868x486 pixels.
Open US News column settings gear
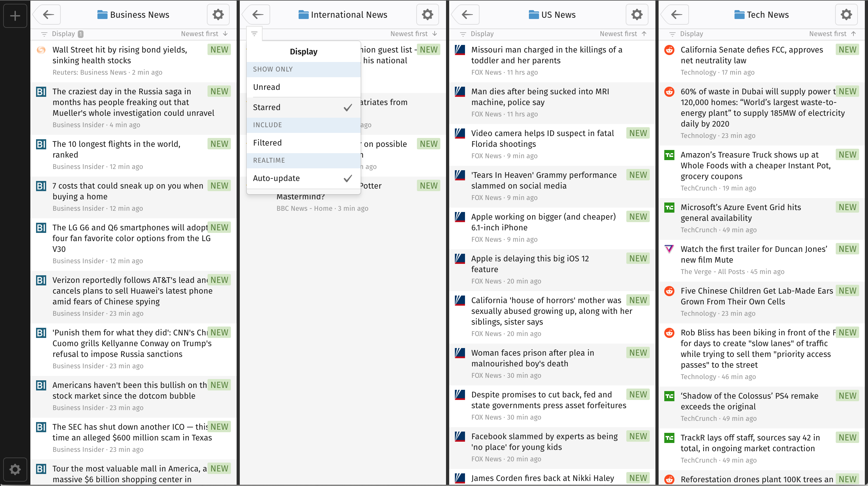click(637, 15)
